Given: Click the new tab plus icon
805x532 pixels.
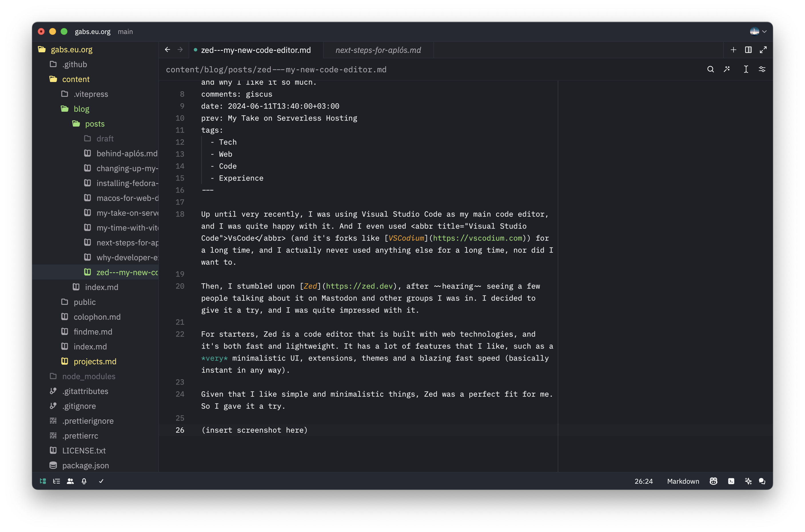Looking at the screenshot, I should (x=734, y=50).
